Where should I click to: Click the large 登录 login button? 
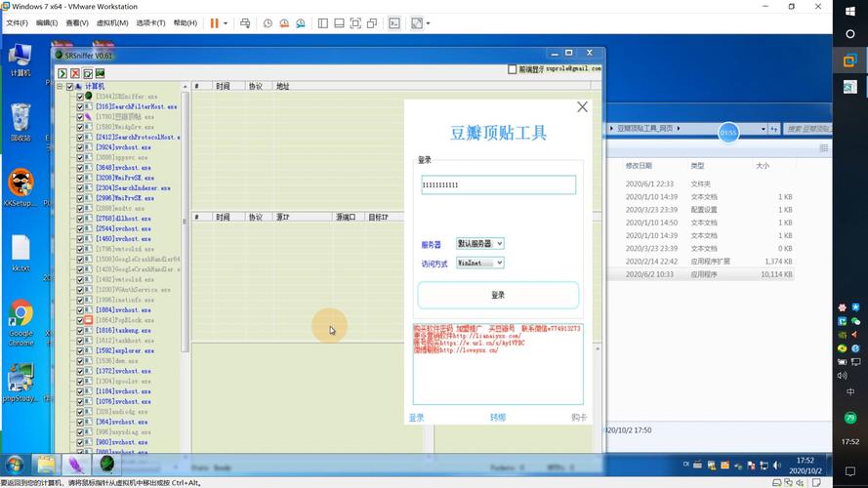498,295
